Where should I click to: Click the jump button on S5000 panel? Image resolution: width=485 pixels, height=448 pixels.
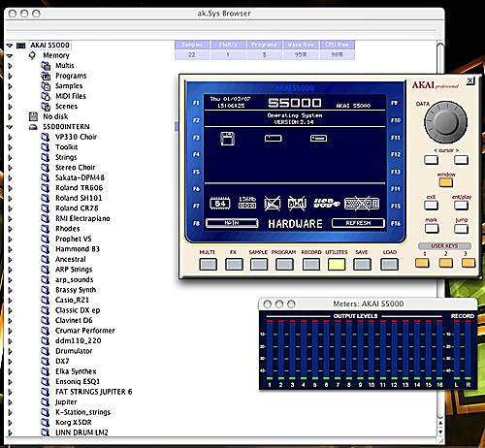(x=461, y=229)
